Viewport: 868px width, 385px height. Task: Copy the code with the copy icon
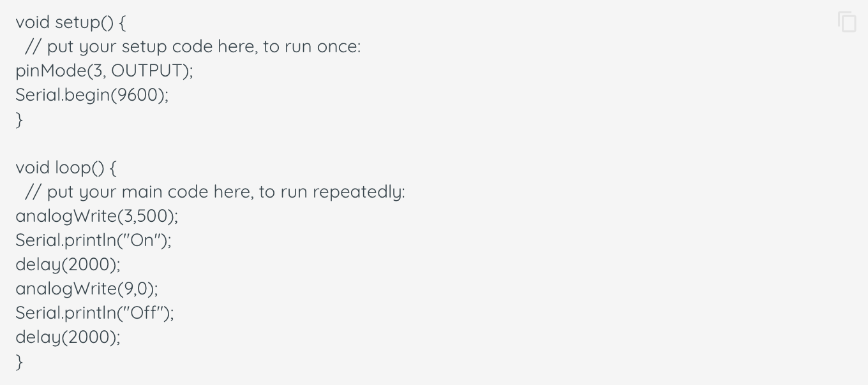point(847,22)
